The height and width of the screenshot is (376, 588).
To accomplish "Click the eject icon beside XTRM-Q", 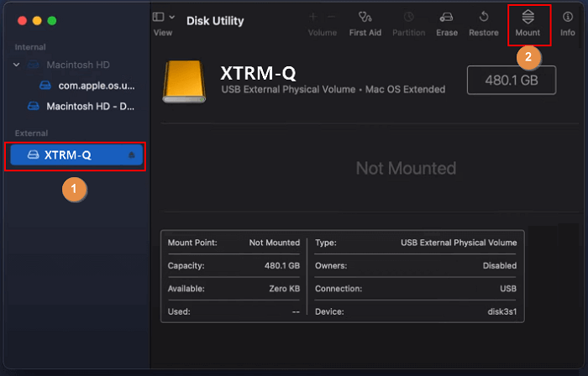I will click(x=132, y=155).
